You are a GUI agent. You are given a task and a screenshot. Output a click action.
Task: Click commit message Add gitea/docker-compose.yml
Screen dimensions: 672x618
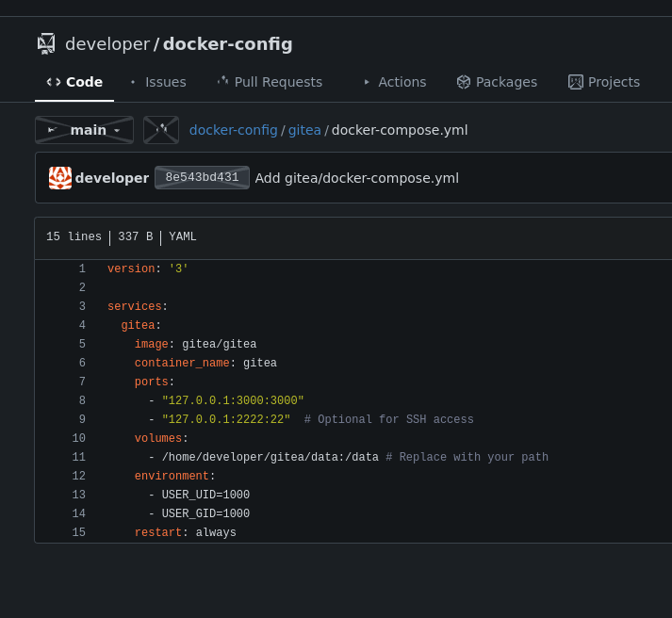point(356,178)
